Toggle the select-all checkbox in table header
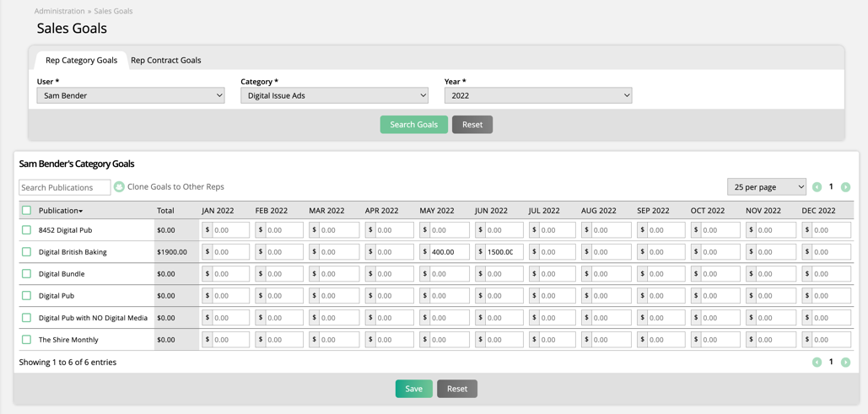 [x=27, y=211]
